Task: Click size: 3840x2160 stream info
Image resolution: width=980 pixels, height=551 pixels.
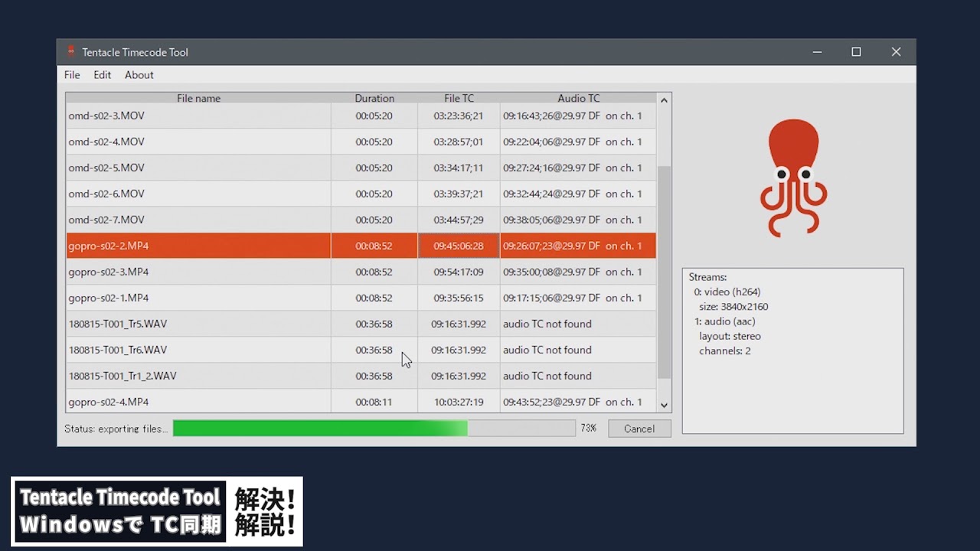Action: coord(733,307)
